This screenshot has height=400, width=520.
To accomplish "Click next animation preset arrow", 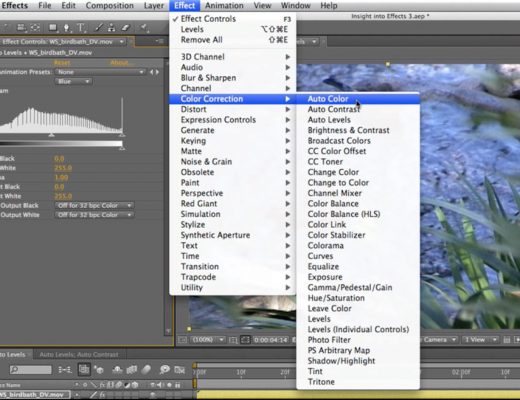I will [157, 72].
